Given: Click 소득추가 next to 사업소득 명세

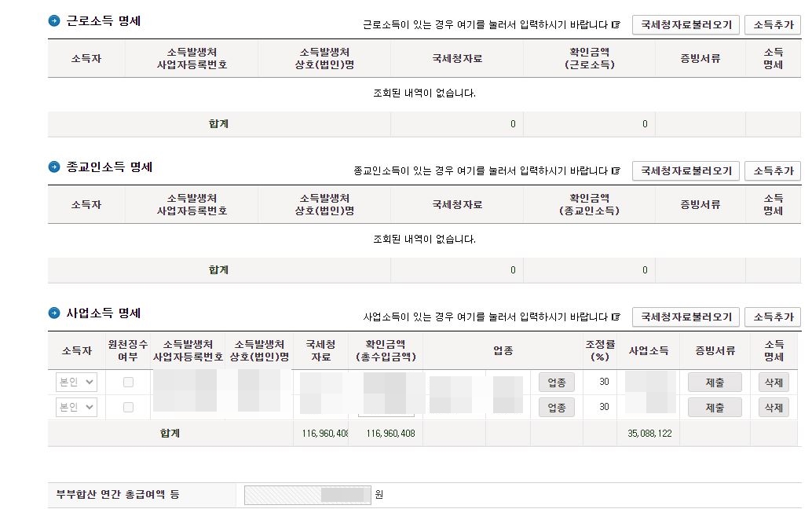Looking at the screenshot, I should click(773, 317).
